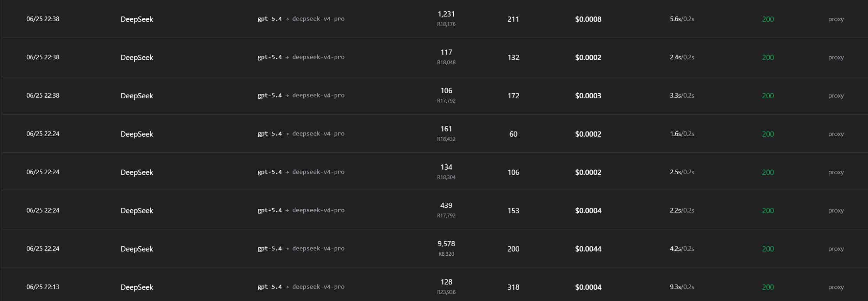Click the R18,432 cached read value
868x301 pixels.
pos(446,139)
